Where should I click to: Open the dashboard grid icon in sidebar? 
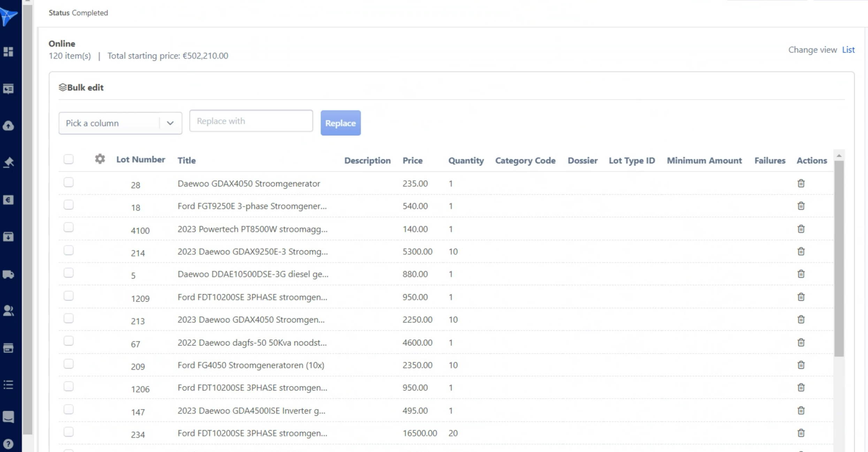click(x=8, y=52)
